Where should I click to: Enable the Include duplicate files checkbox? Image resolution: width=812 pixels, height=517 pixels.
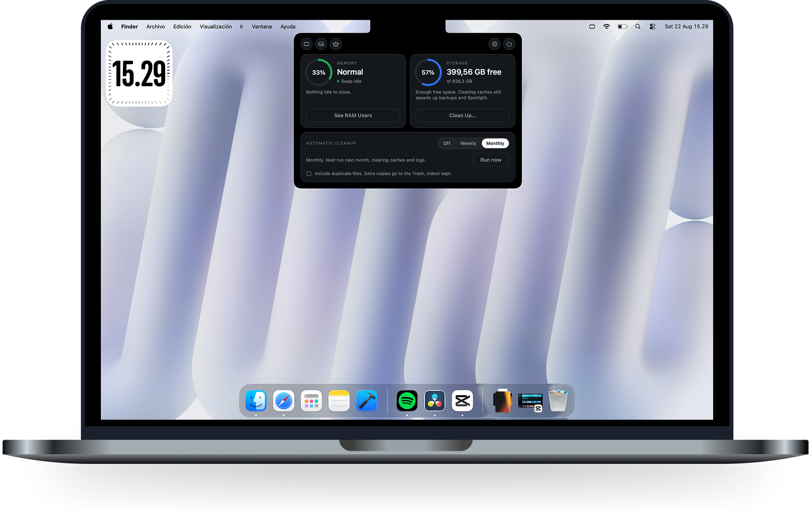point(309,174)
